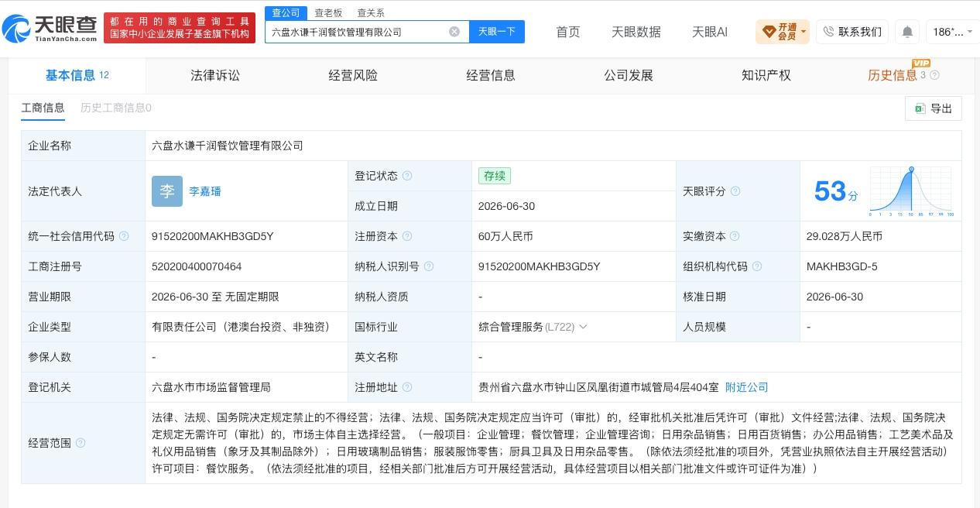Click the 开通会员 button
This screenshot has height=508, width=980.
coord(783,32)
